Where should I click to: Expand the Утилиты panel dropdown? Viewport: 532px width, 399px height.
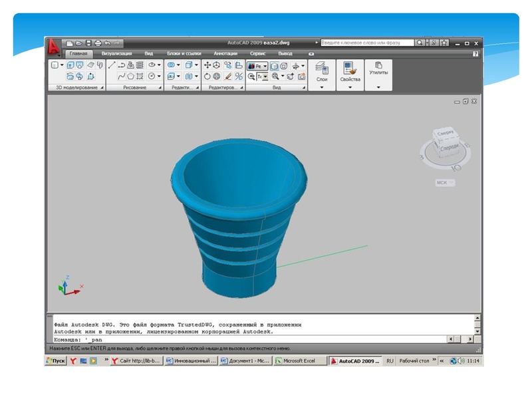pos(378,87)
